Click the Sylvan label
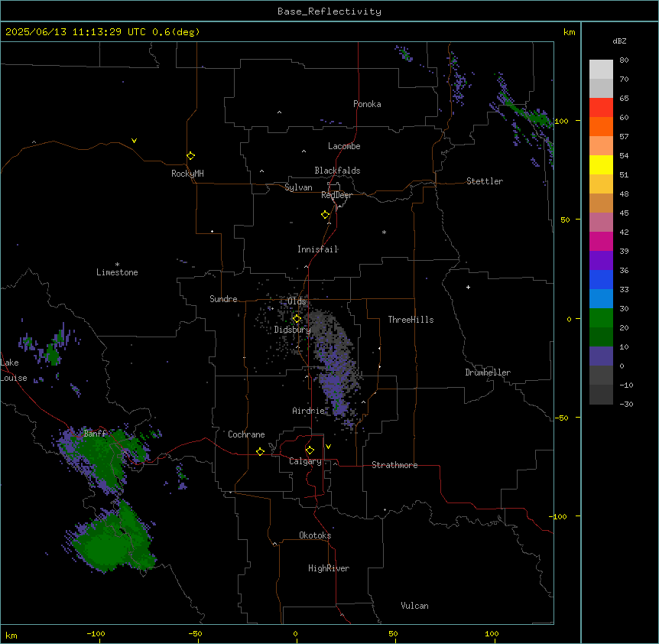This screenshot has width=659, height=644. [x=298, y=187]
